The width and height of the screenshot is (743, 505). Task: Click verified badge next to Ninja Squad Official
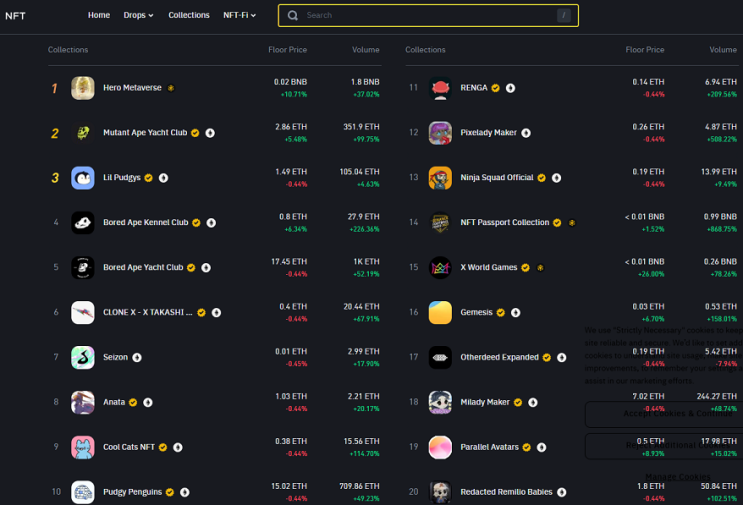542,178
